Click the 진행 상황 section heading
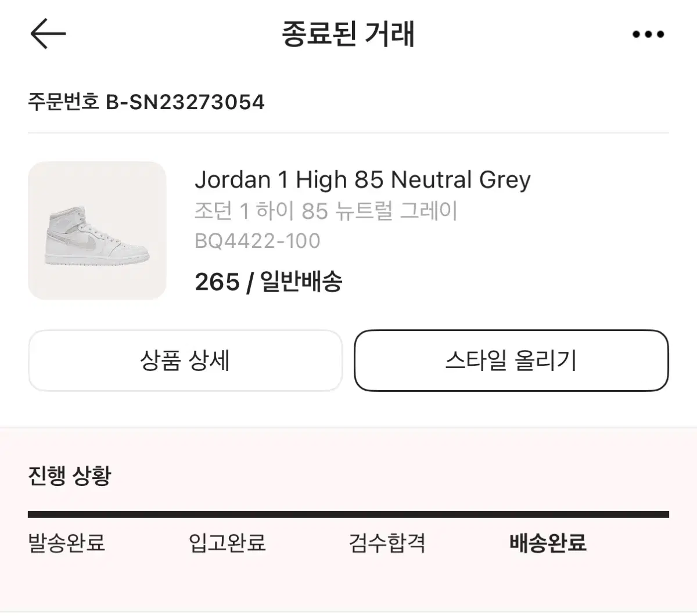 click(x=69, y=475)
